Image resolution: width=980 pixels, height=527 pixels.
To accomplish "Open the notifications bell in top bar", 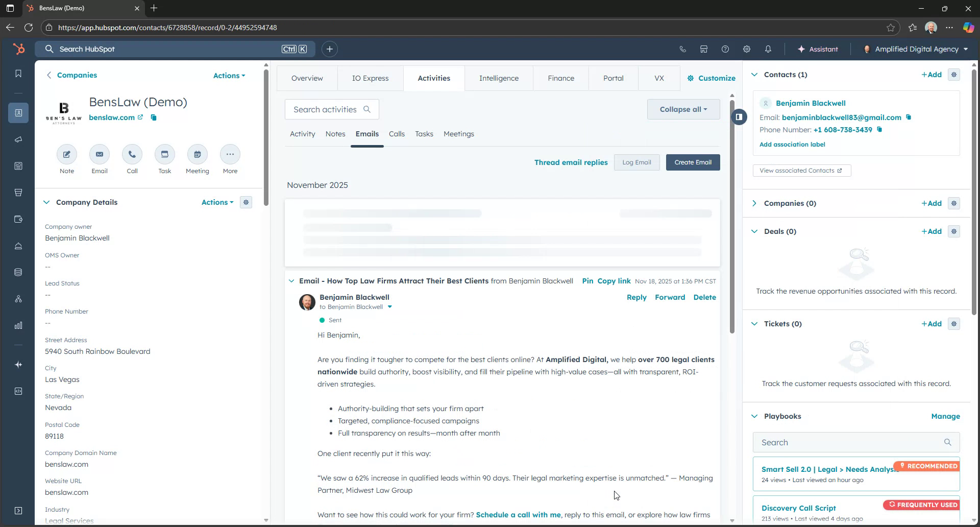I will point(768,49).
